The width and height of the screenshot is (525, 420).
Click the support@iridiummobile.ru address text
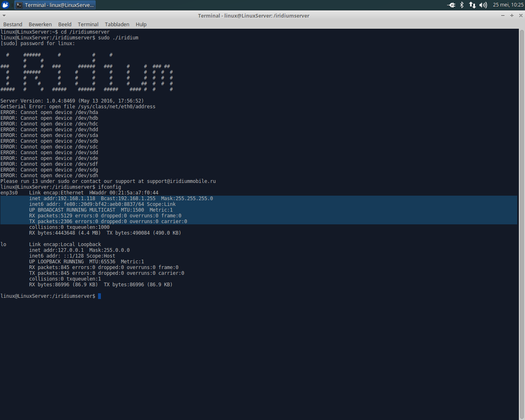[x=181, y=181]
